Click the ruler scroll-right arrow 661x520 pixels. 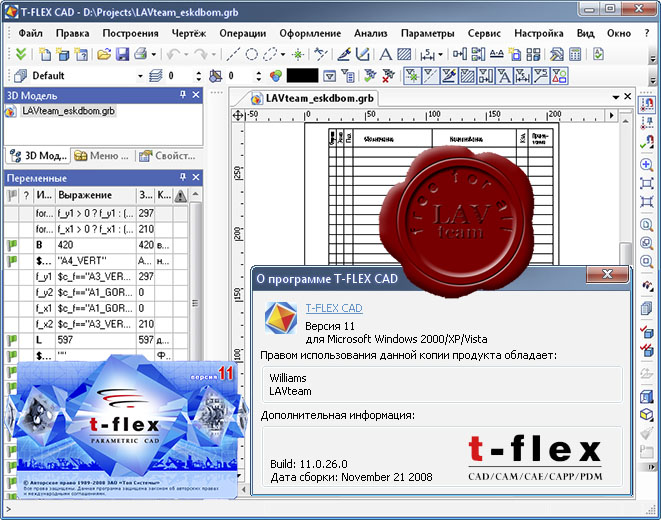[x=612, y=115]
